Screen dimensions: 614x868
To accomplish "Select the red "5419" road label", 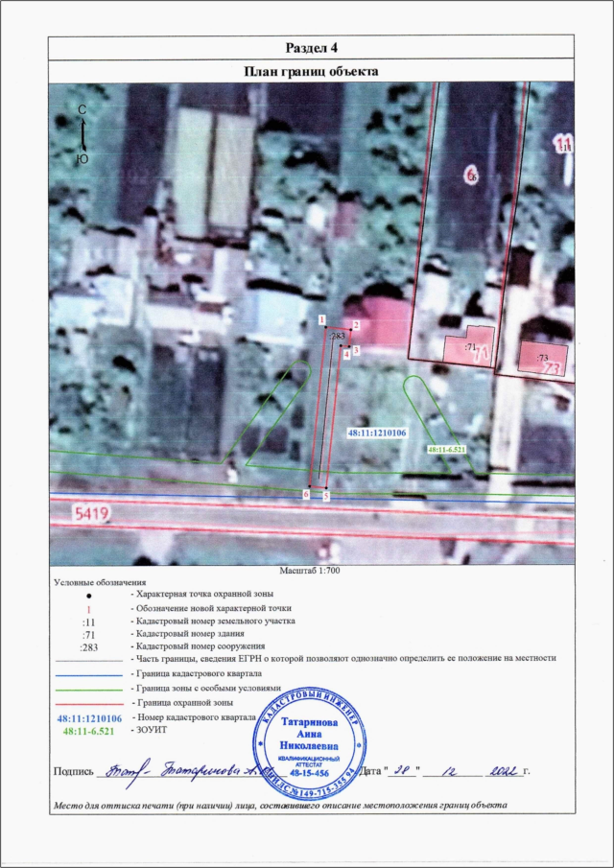I will click(90, 515).
